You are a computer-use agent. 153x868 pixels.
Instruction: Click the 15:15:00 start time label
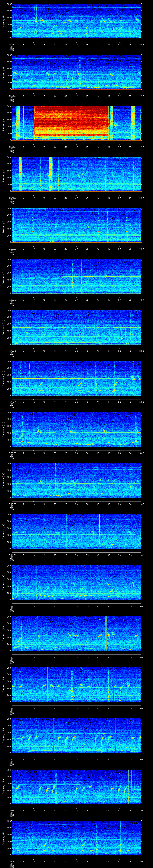pos(12,760)
